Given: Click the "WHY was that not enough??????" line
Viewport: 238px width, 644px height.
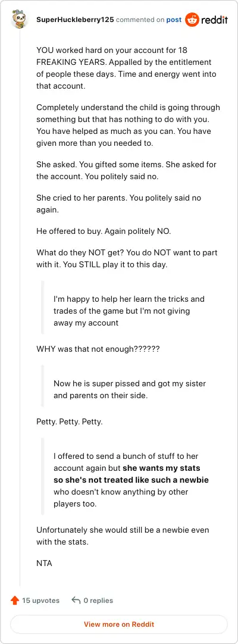Looking at the screenshot, I should click(98, 350).
